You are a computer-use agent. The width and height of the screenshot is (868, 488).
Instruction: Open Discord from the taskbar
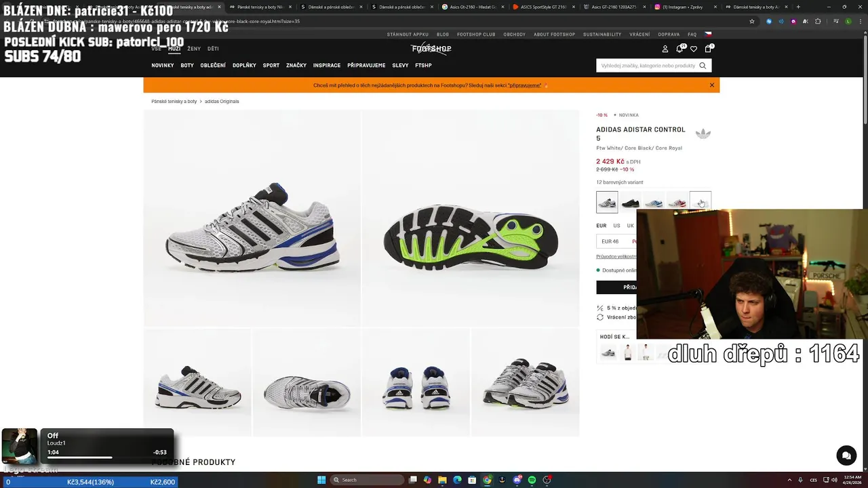click(517, 480)
